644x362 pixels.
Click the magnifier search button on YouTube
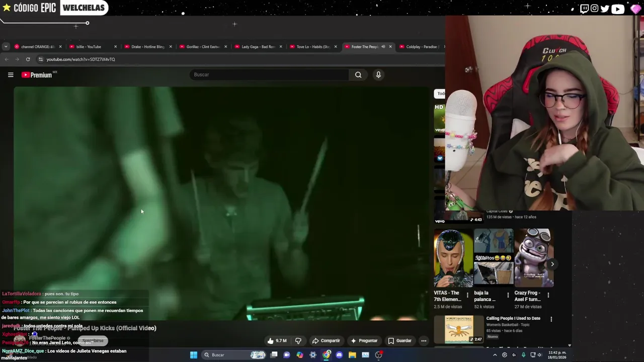[358, 75]
